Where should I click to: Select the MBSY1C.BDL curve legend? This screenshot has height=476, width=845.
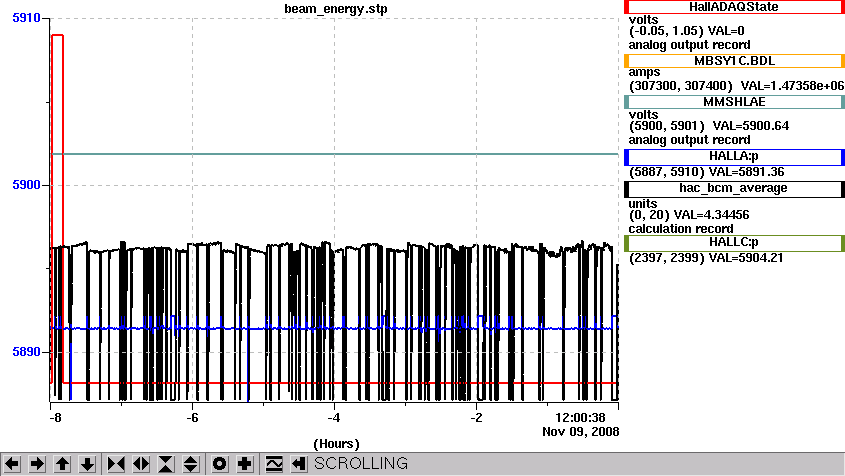click(734, 61)
